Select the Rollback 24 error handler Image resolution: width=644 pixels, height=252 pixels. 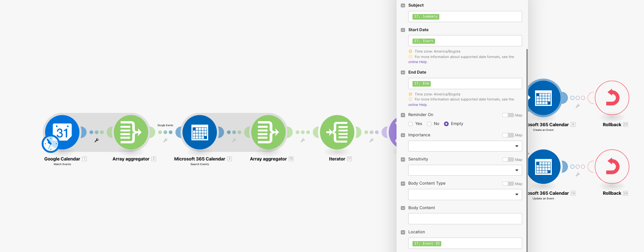612,167
